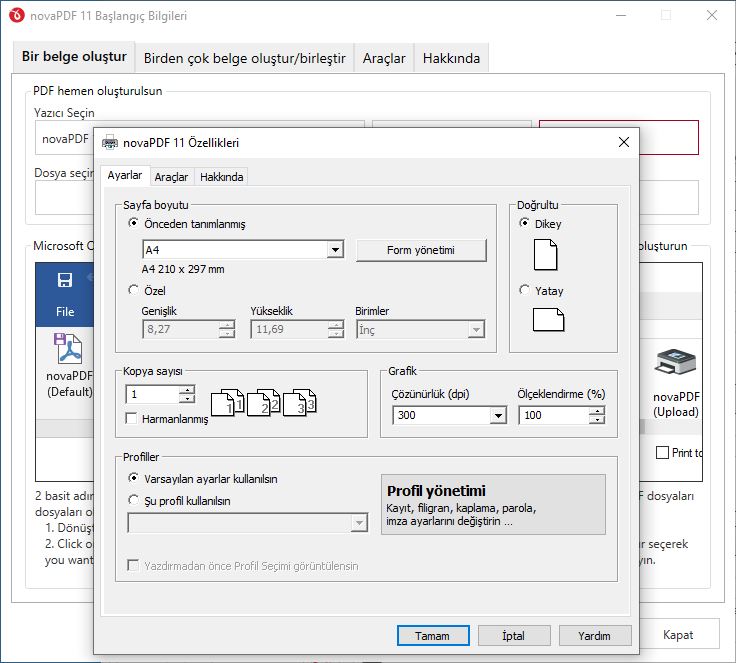Screen dimensions: 736x663
Task: Click the Yardım button
Action: pyautogui.click(x=595, y=636)
